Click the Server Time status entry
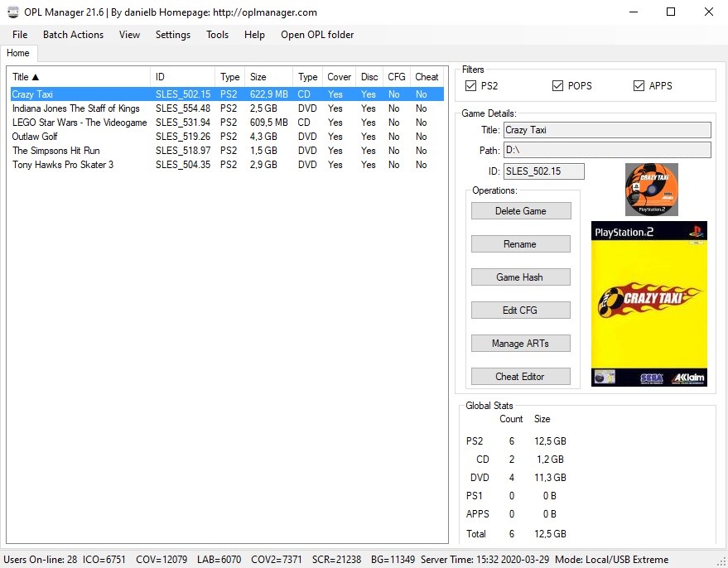The width and height of the screenshot is (728, 568). coord(485,560)
